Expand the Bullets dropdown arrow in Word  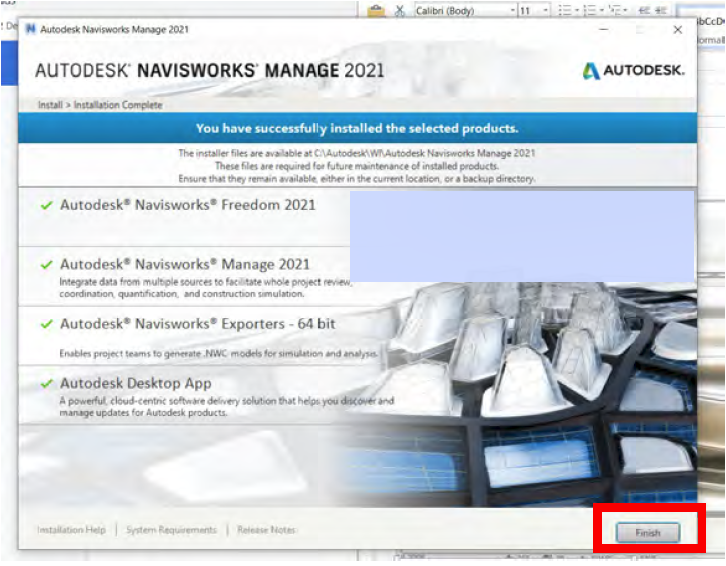click(577, 10)
